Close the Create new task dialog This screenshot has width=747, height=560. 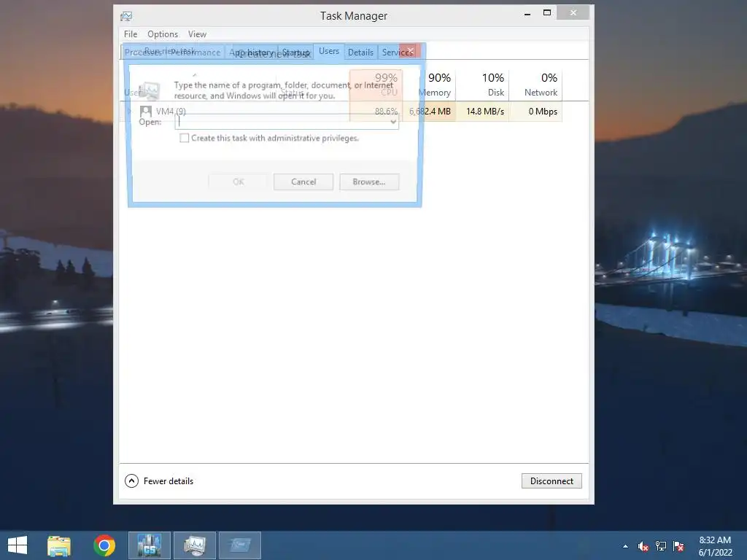click(410, 50)
